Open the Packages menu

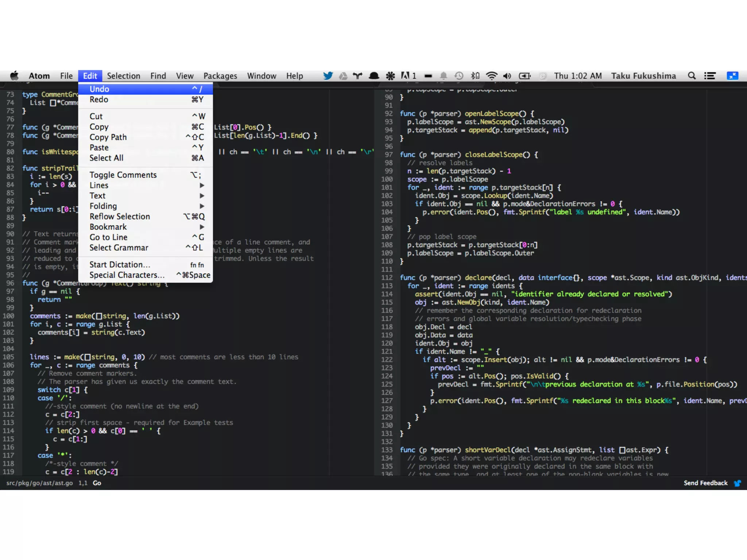point(220,76)
